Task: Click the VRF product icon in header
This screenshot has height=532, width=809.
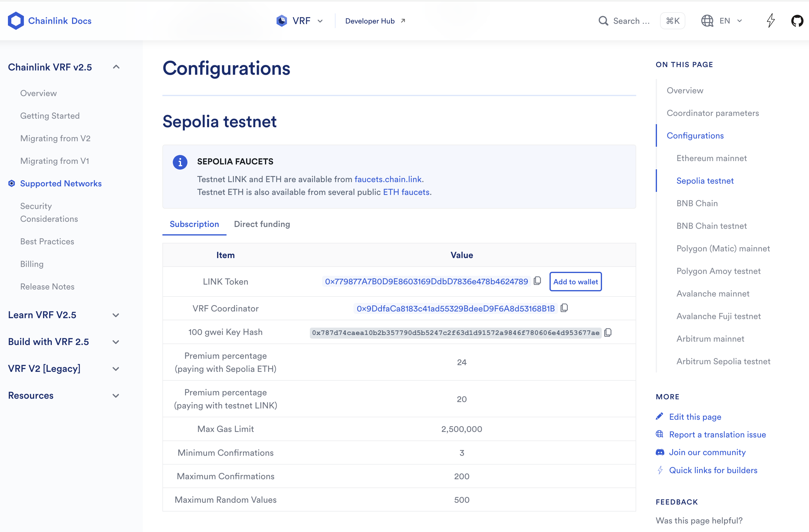Action: point(282,21)
